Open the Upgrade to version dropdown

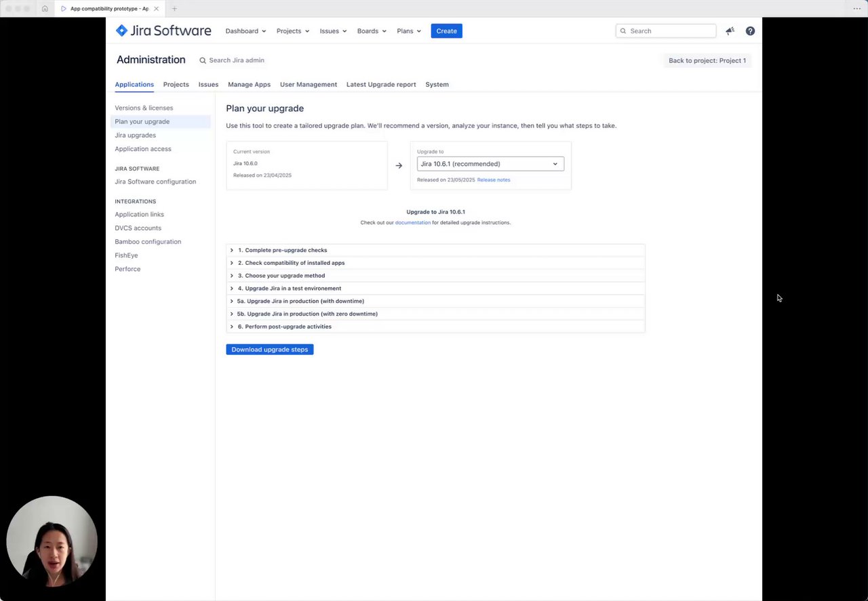[490, 164]
